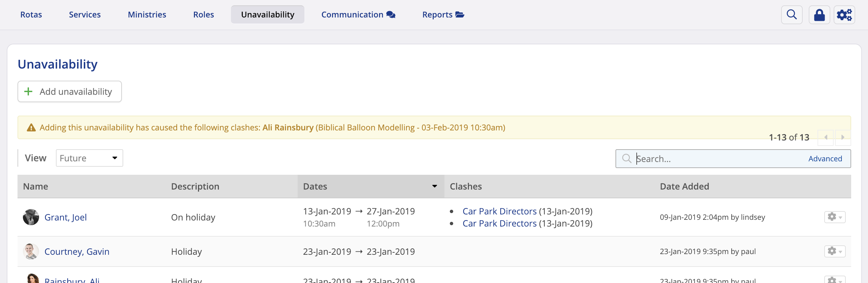868x283 pixels.
Task: Click first Car Park Directors clash link
Action: point(499,211)
